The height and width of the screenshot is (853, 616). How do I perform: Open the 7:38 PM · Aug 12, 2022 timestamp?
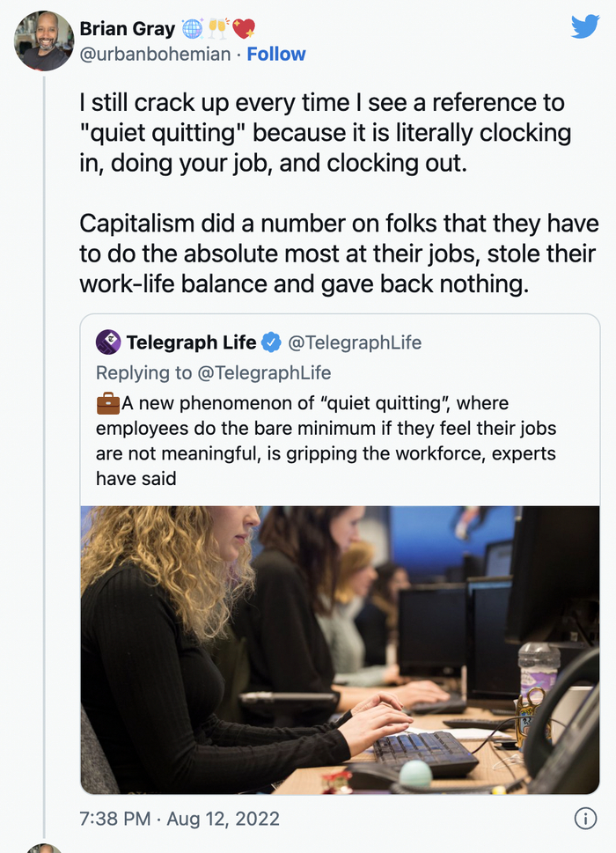180,819
